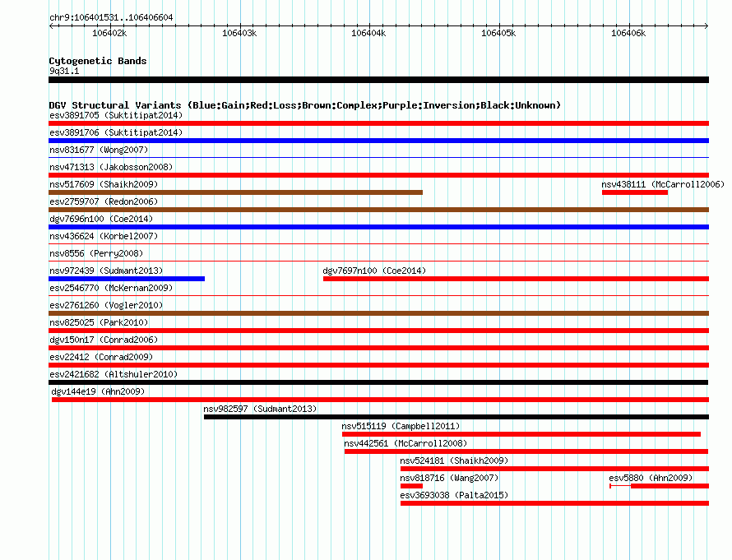Screen dimensions: 732x560
Task: Open the nsv442561 (McCarroll2008) label
Action: [x=405, y=443]
